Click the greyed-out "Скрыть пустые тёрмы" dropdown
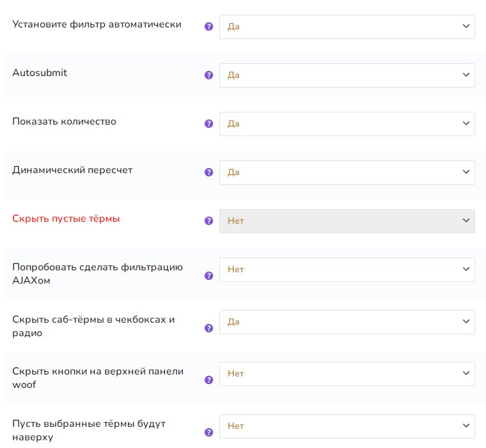This screenshot has width=486, height=448. pos(347,221)
